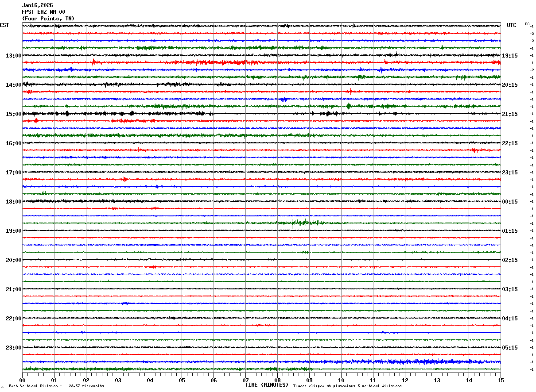This screenshot has height=392, width=536.
Task: Click the Traces clipped at plus/minus 5 note
Action: (347, 386)
